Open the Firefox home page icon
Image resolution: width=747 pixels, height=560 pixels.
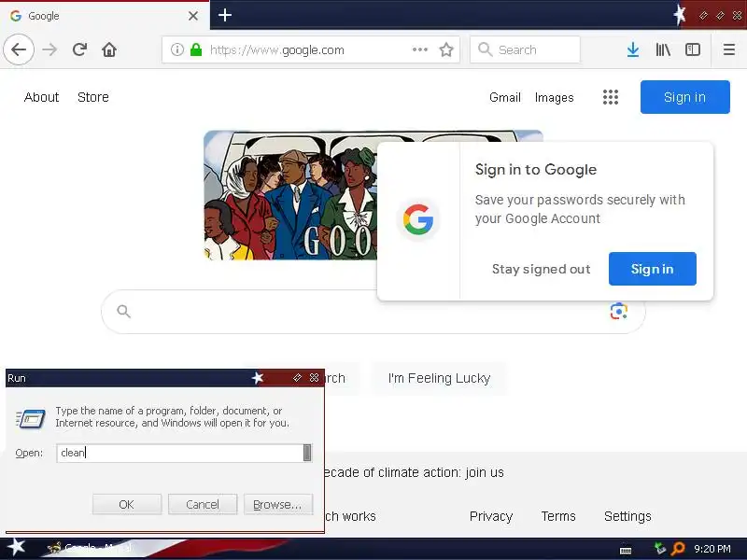(109, 49)
